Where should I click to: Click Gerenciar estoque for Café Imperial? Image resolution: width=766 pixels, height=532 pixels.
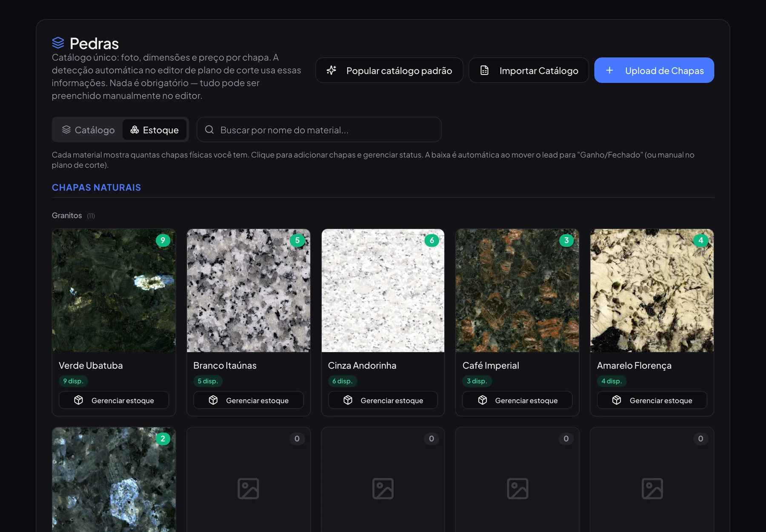[517, 400]
